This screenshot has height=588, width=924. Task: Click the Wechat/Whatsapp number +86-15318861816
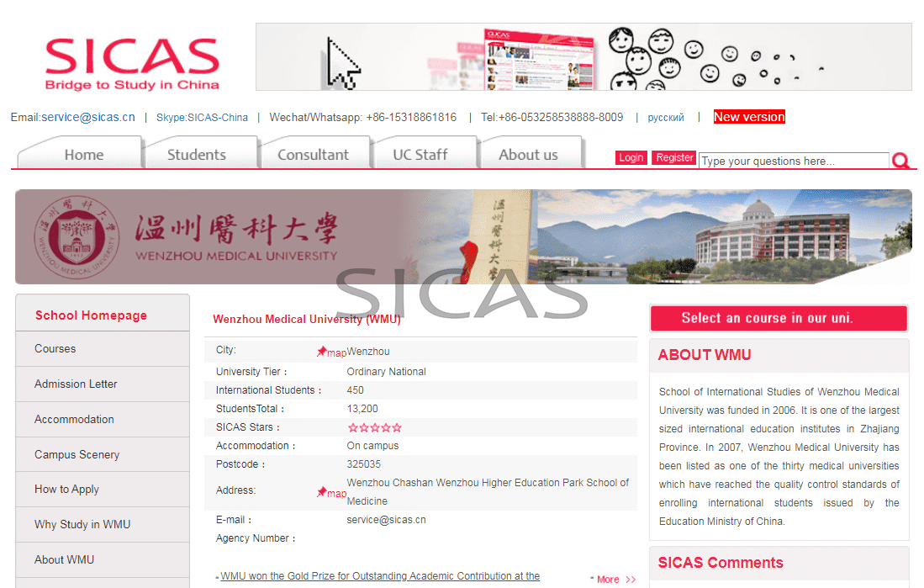pos(411,118)
